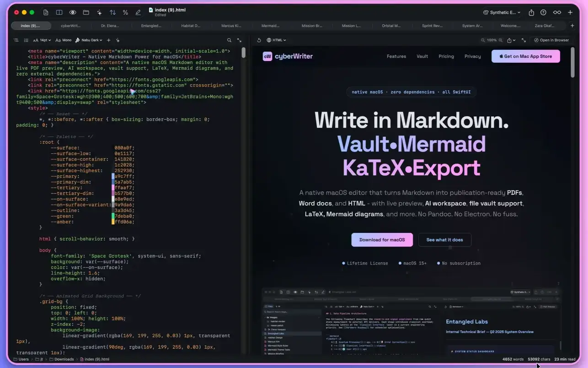Click the See what it does button
588x368 pixels.
pos(444,240)
